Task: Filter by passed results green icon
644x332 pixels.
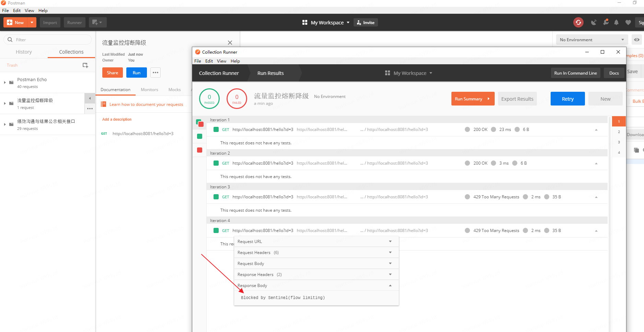Action: (199, 136)
